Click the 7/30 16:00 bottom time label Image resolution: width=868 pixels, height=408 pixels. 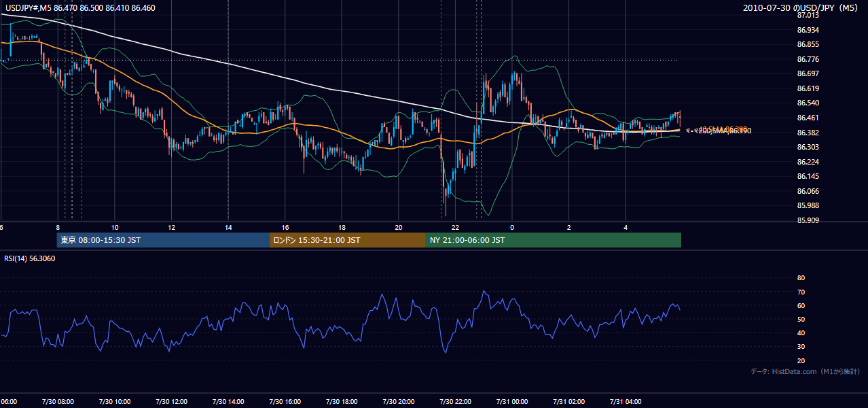click(285, 401)
